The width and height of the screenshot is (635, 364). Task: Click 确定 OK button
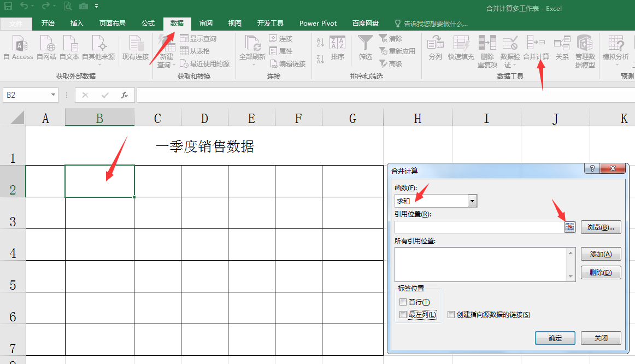555,338
